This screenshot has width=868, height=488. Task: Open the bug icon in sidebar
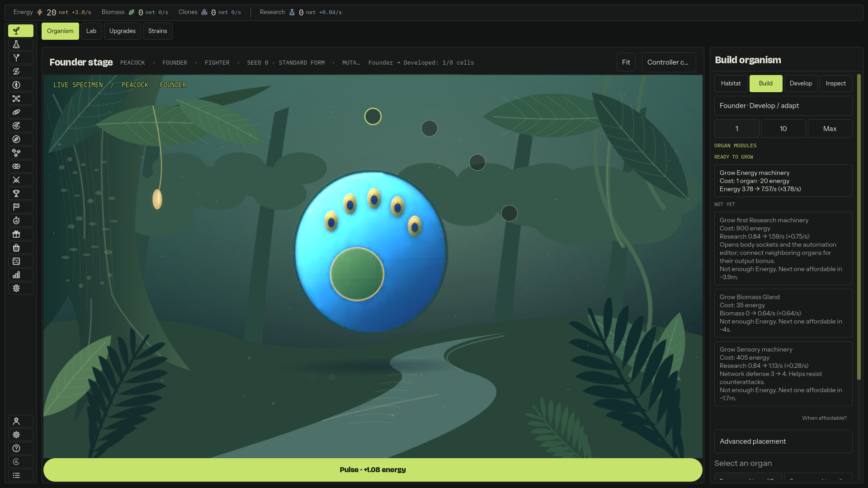tap(21, 288)
